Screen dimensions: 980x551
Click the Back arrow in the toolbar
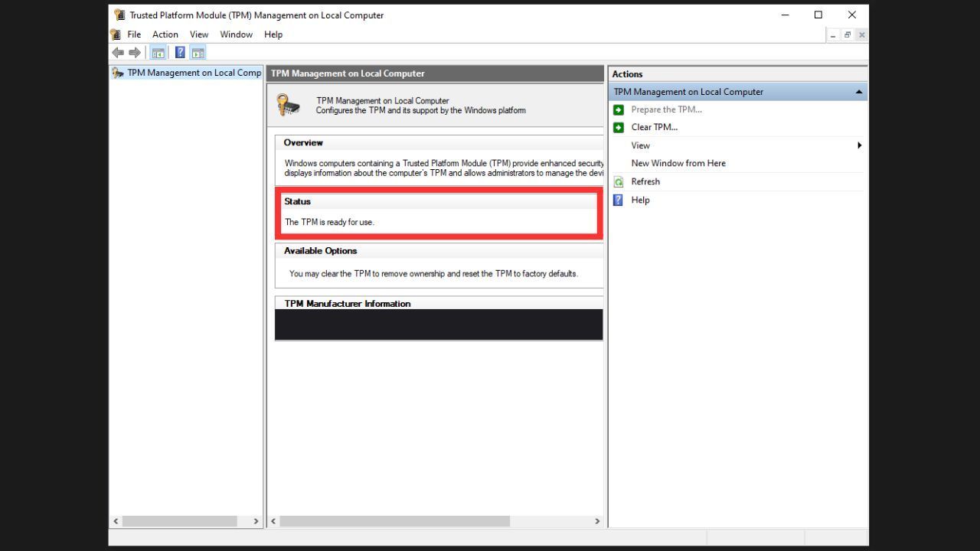click(x=117, y=53)
